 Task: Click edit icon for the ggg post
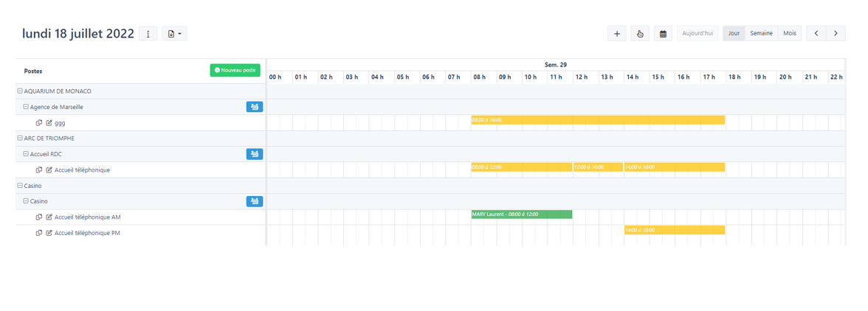[x=49, y=123]
